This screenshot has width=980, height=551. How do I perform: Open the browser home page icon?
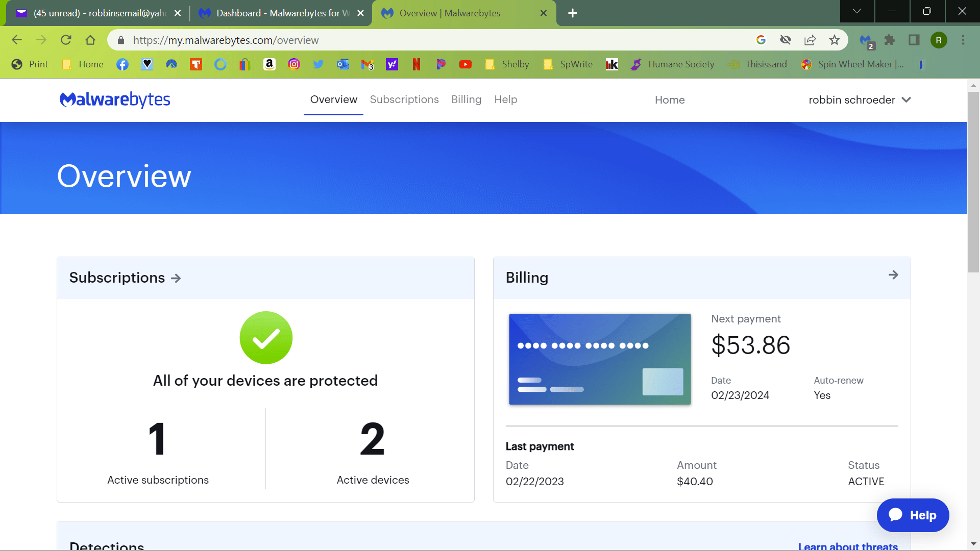90,40
